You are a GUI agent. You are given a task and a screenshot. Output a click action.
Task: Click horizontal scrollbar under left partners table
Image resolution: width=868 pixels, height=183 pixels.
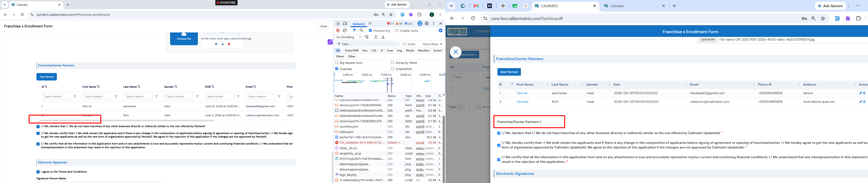(127, 120)
